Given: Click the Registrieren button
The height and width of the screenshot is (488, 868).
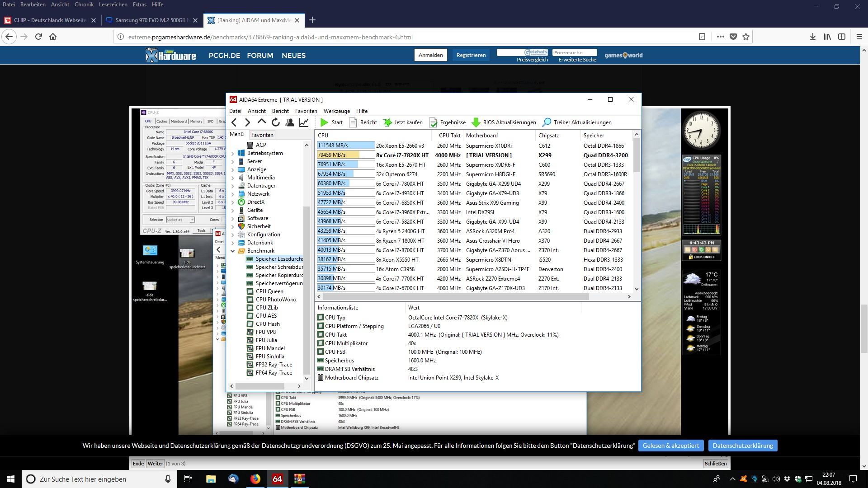Looking at the screenshot, I should pyautogui.click(x=471, y=55).
